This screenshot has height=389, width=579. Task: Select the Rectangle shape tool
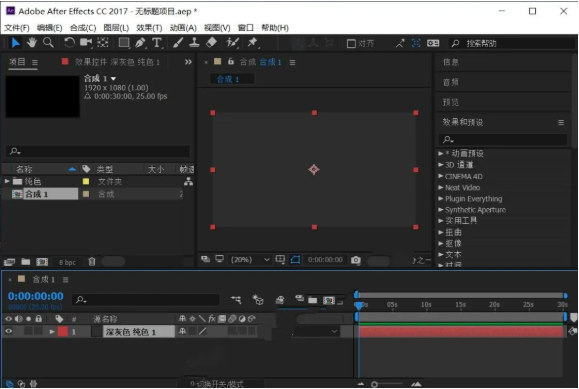pos(124,43)
